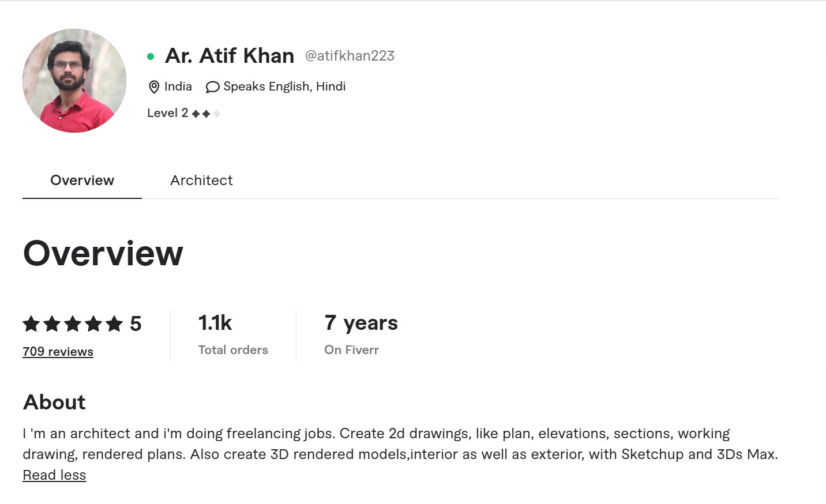Click the On Fiverr label
This screenshot has width=826, height=504.
(351, 350)
